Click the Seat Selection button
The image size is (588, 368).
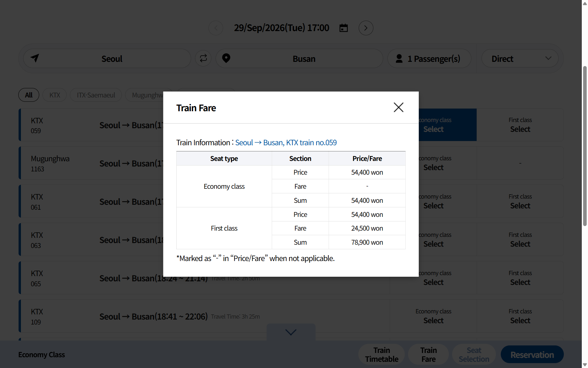(474, 355)
